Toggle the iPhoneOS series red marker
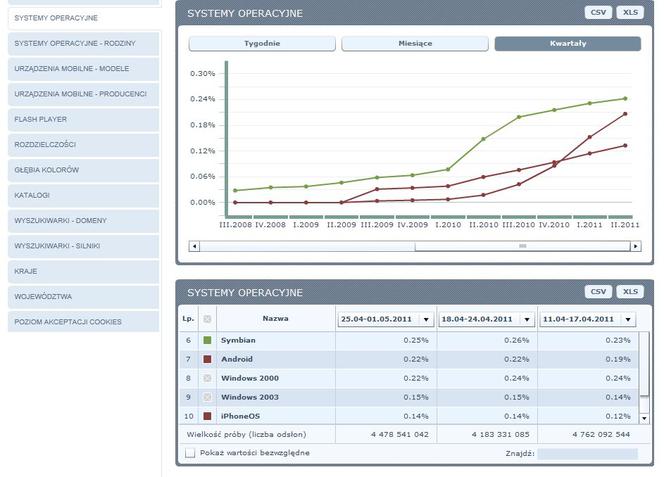664x477 pixels. click(207, 416)
